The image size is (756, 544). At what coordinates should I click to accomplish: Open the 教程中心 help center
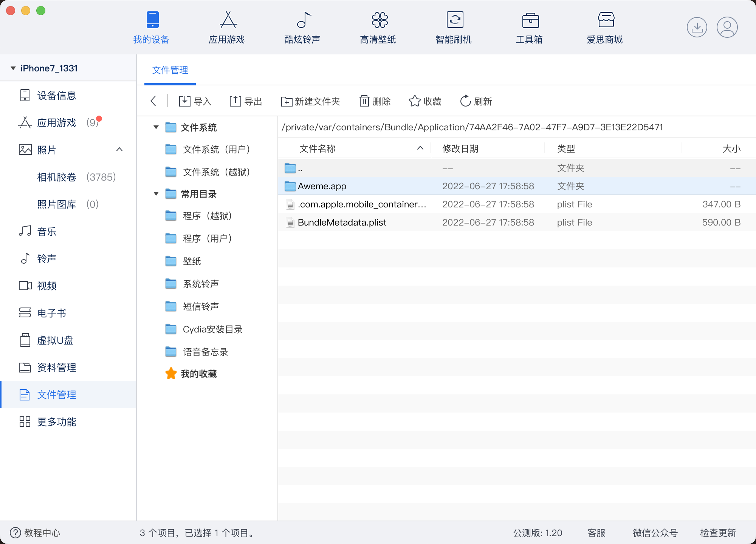[35, 533]
